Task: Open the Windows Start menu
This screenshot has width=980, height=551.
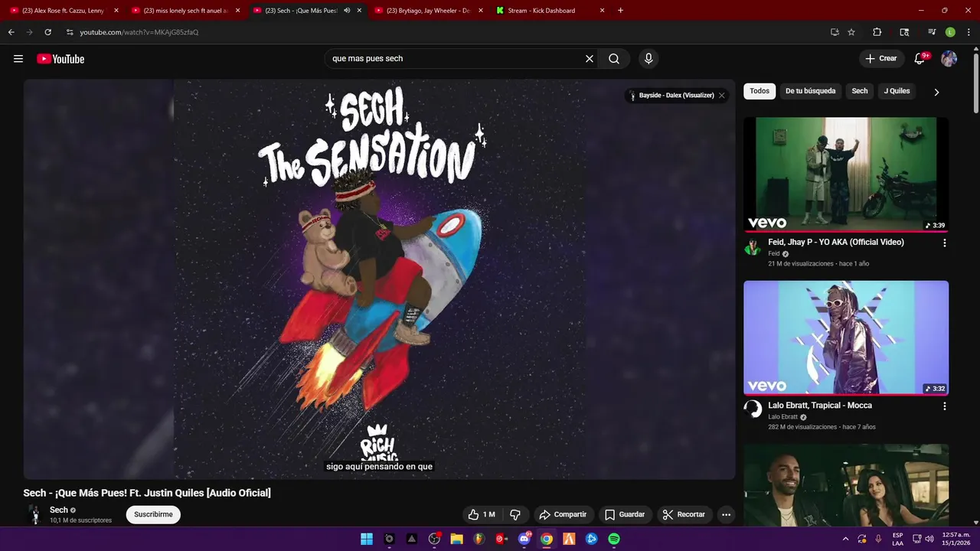Action: pyautogui.click(x=367, y=539)
